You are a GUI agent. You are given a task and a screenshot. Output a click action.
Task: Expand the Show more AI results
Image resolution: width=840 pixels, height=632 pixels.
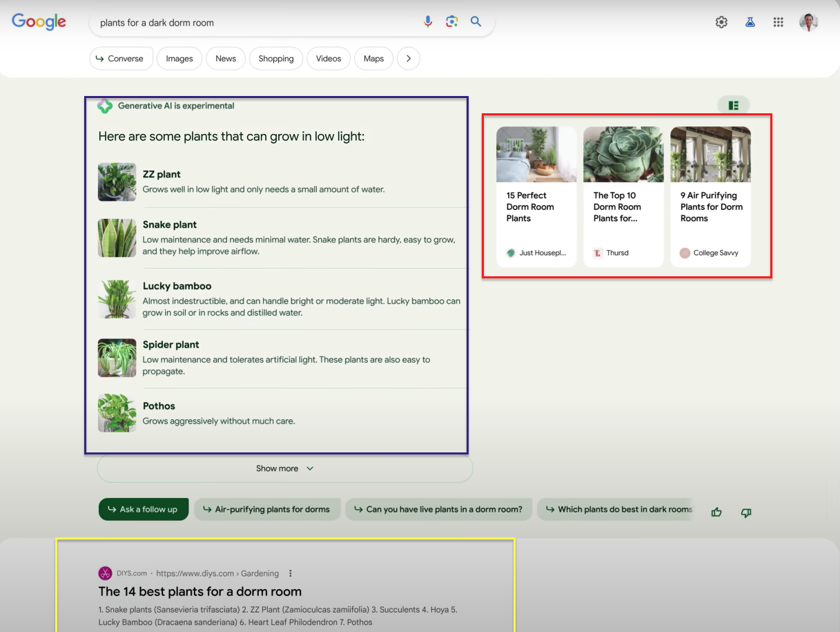point(284,468)
